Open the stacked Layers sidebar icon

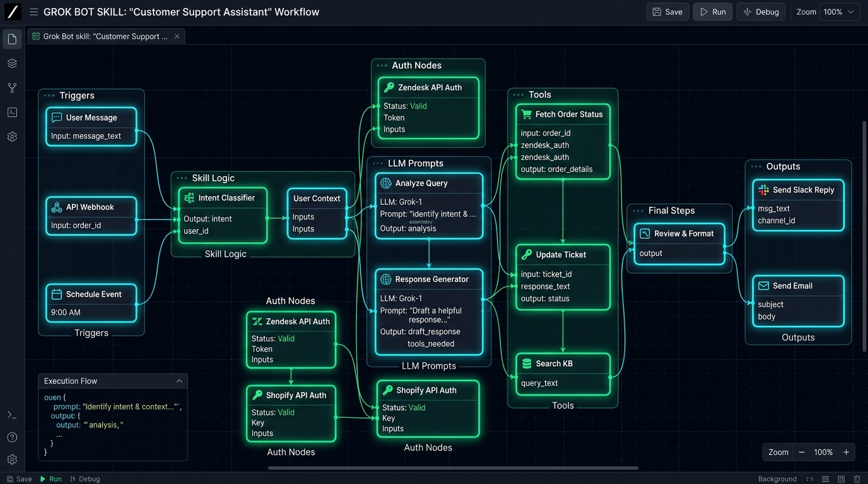point(12,64)
